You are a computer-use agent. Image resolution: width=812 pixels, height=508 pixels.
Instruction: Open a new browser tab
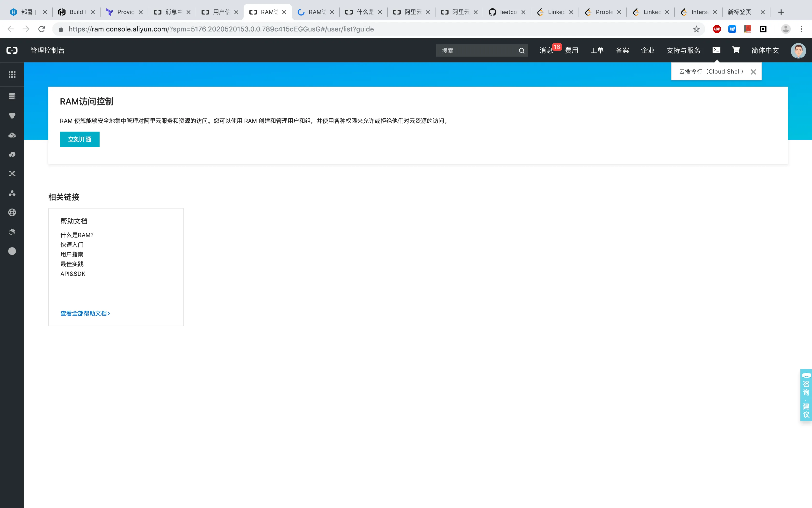click(781, 12)
